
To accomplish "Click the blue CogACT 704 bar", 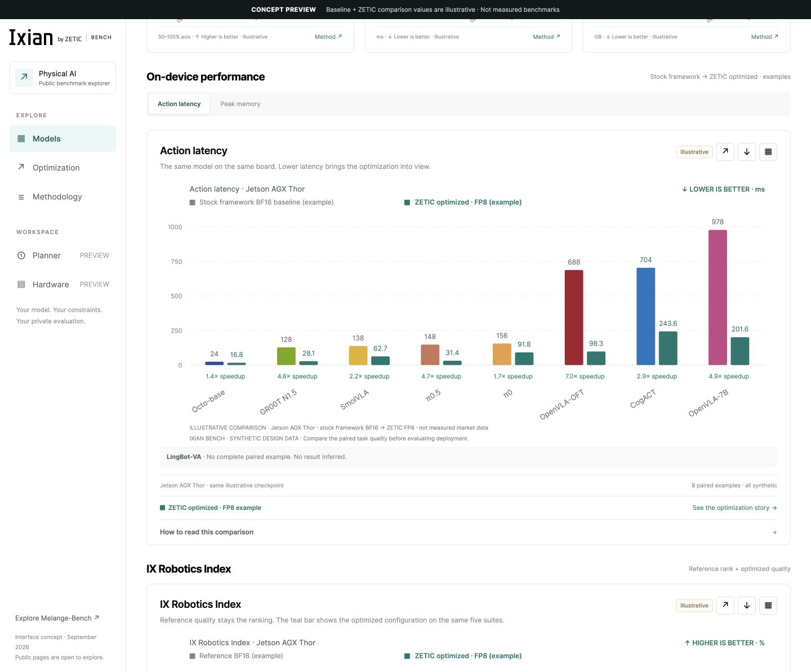I will (x=646, y=316).
